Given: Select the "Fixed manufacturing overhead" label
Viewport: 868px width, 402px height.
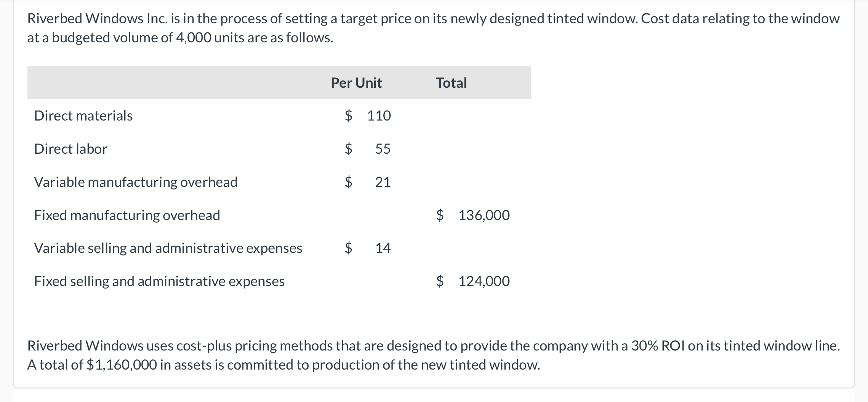Looking at the screenshot, I should pos(127,215).
